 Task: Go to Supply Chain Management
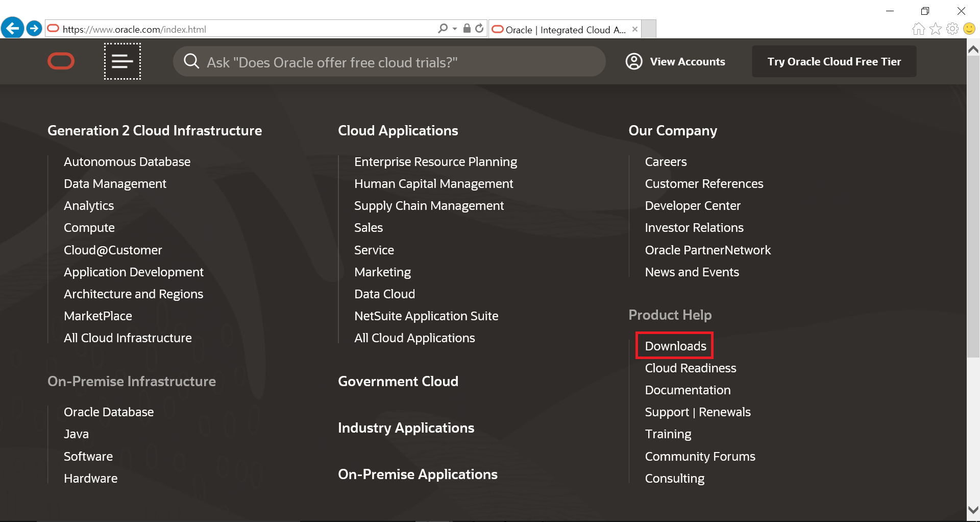(429, 206)
